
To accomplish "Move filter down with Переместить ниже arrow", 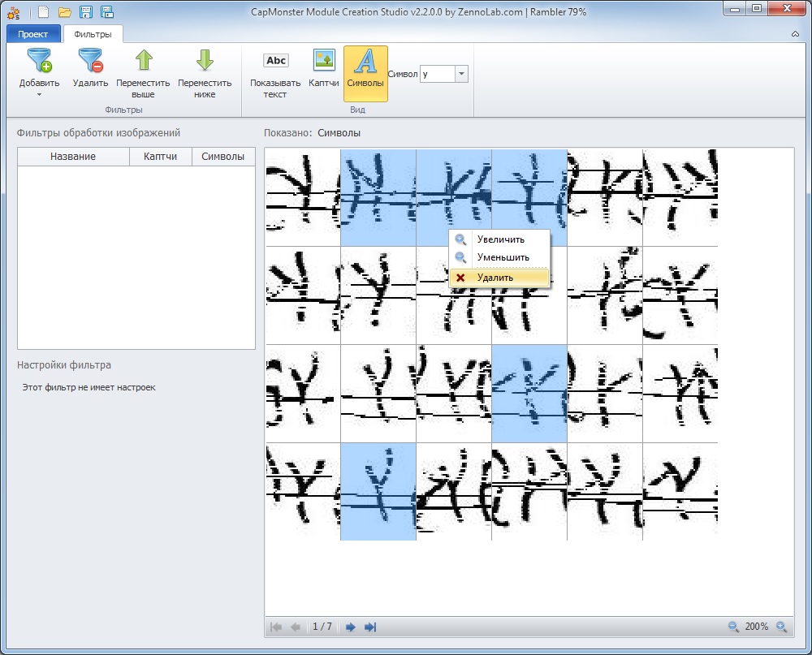I will tap(205, 62).
